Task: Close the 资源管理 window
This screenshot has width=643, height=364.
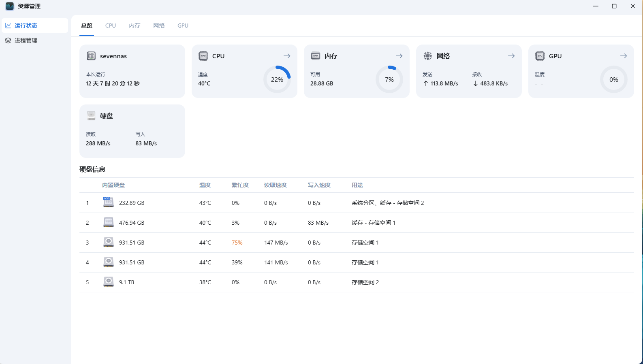Action: coord(633,6)
